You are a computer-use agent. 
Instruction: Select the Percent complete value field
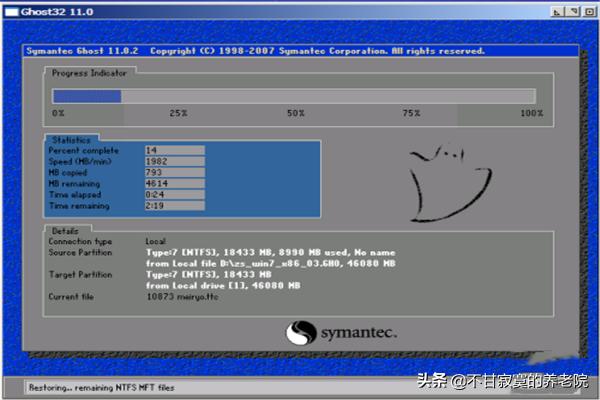click(175, 150)
